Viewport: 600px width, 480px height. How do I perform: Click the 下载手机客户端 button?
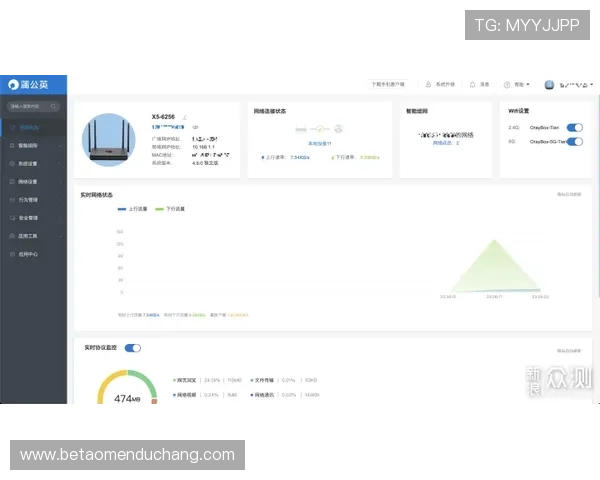tap(388, 85)
